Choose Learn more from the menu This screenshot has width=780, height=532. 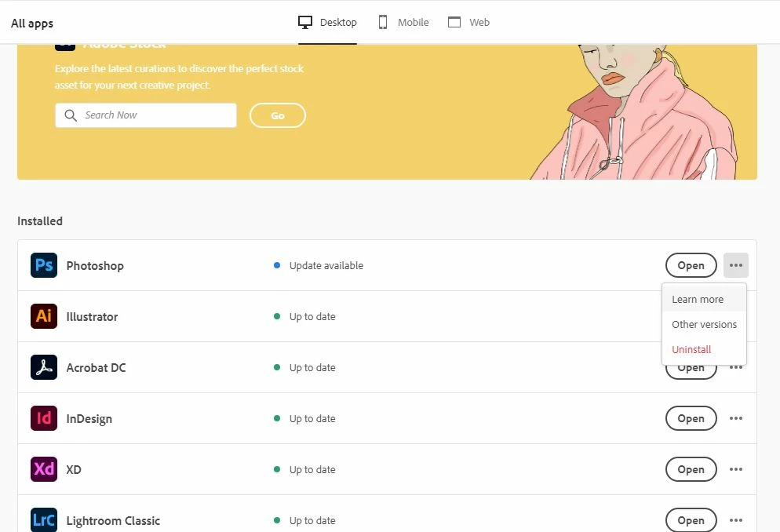(704, 299)
